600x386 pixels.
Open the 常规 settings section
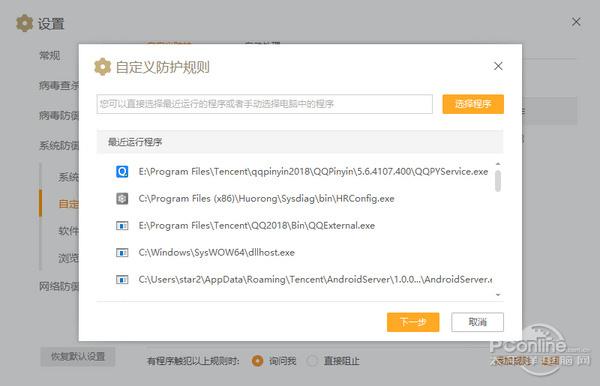click(x=50, y=55)
